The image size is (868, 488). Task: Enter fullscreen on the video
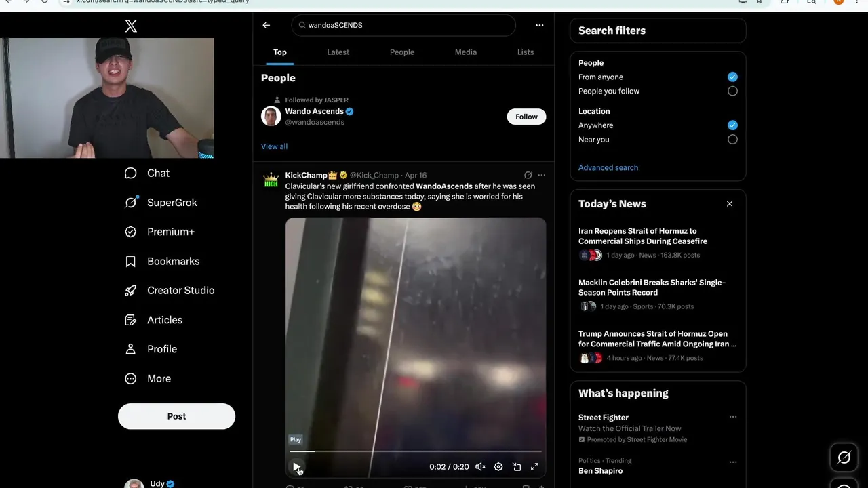coord(534,466)
